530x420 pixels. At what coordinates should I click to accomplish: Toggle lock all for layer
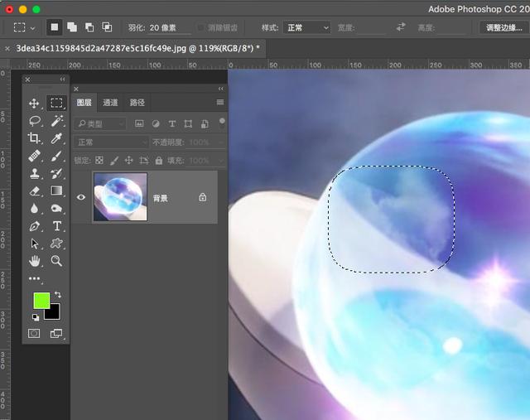click(158, 160)
